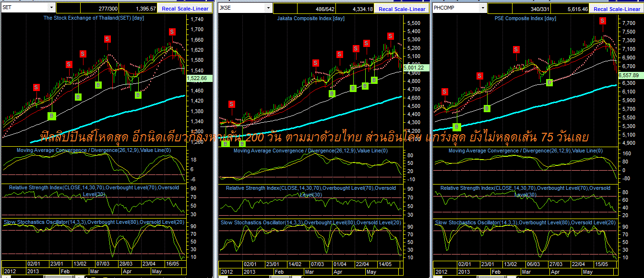Click the 22/04 date on PHCOMP time axis

(579, 264)
